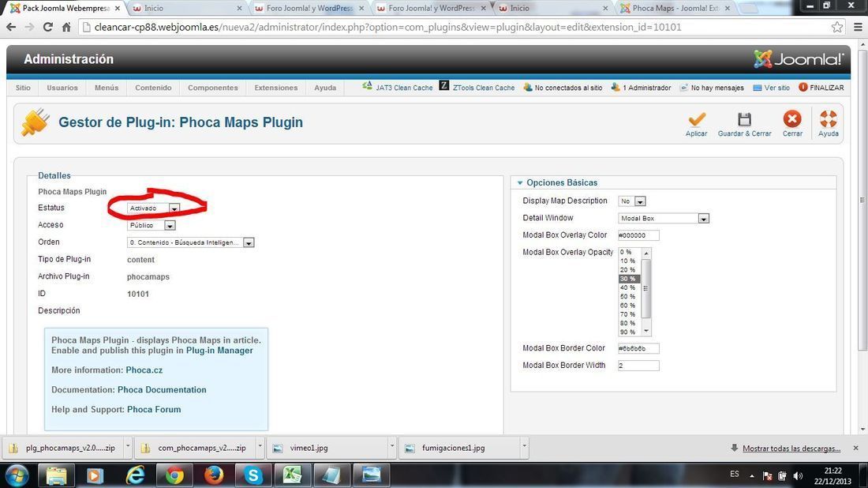Open the Contenido menu

[153, 88]
